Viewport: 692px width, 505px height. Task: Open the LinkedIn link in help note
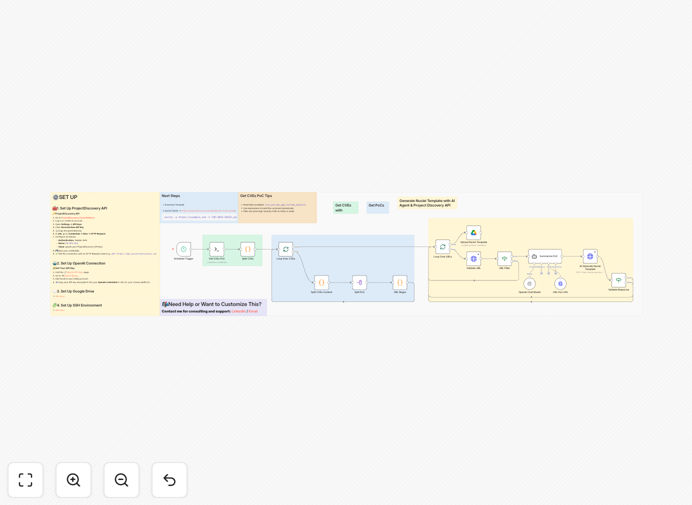[238, 312]
